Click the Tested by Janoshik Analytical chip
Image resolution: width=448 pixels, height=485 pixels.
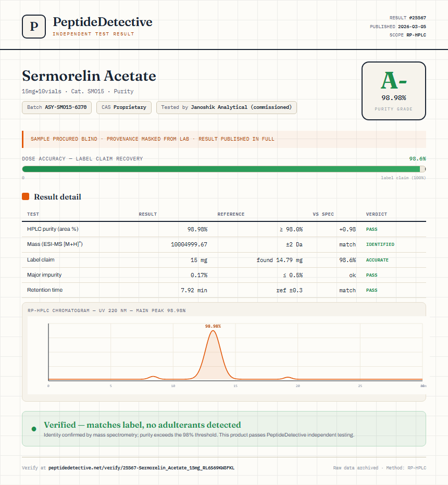tap(227, 107)
